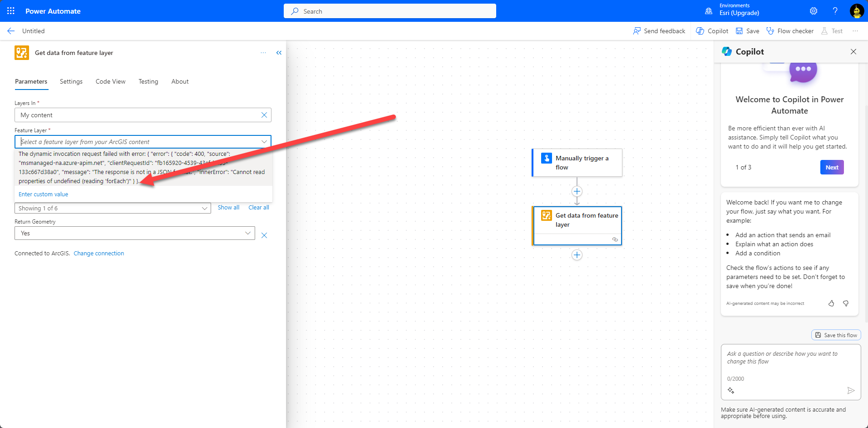Viewport: 868px width, 428px height.
Task: Give thumbs up to Copilot response
Action: (x=831, y=304)
